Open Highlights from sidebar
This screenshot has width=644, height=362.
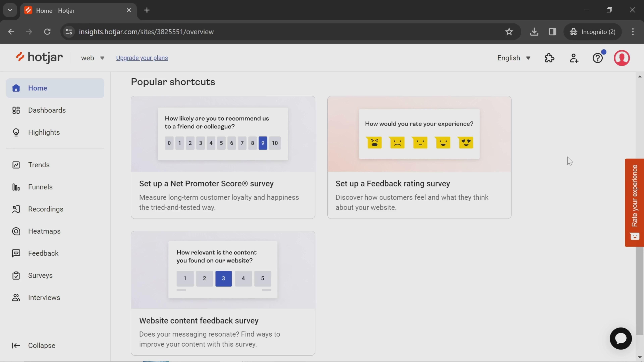pos(44,132)
